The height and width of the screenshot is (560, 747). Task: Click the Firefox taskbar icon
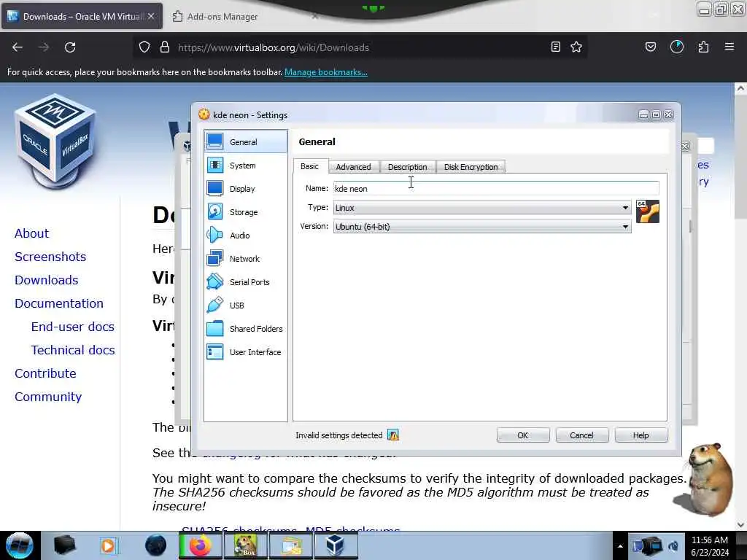point(200,545)
